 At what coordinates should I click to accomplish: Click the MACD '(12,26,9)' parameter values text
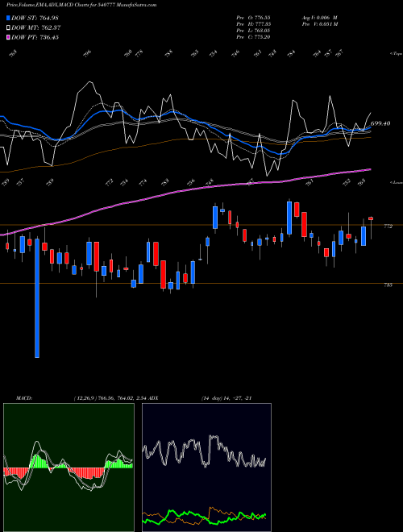pos(110,398)
